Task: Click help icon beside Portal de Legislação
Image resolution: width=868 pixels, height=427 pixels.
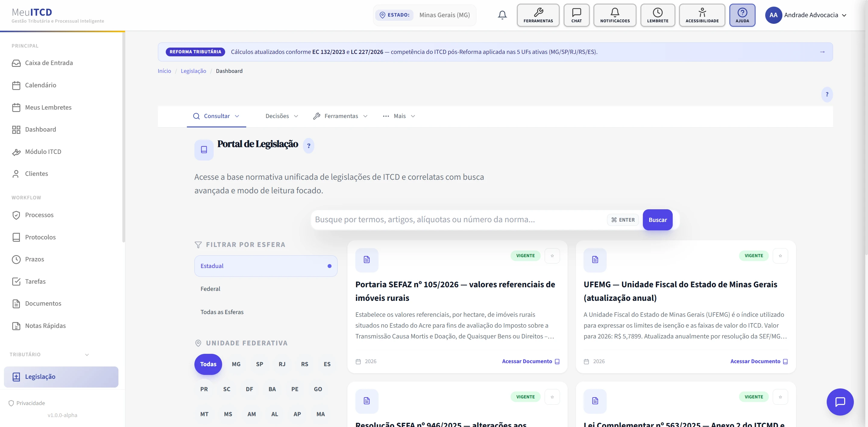Action: (x=308, y=146)
